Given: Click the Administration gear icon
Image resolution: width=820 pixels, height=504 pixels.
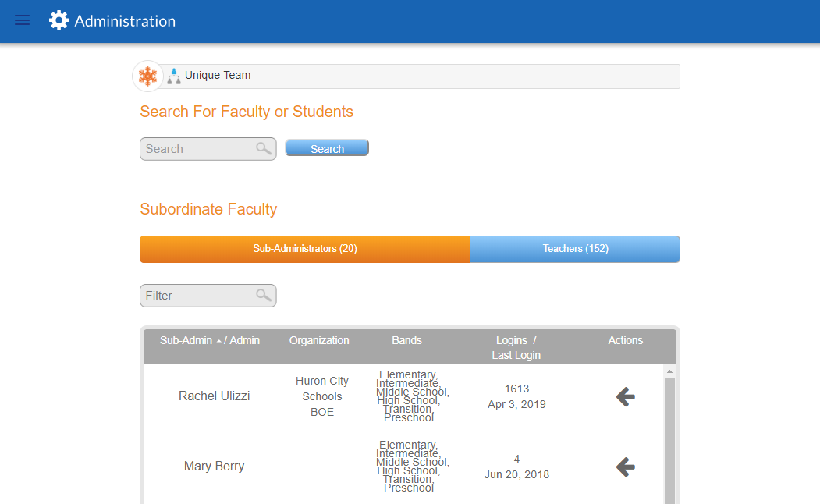Looking at the screenshot, I should point(59,20).
